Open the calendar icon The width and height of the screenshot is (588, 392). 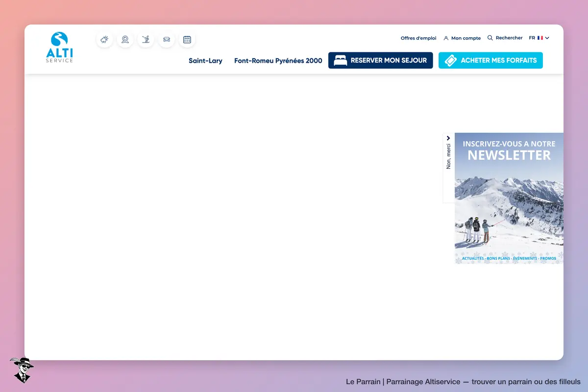[187, 40]
